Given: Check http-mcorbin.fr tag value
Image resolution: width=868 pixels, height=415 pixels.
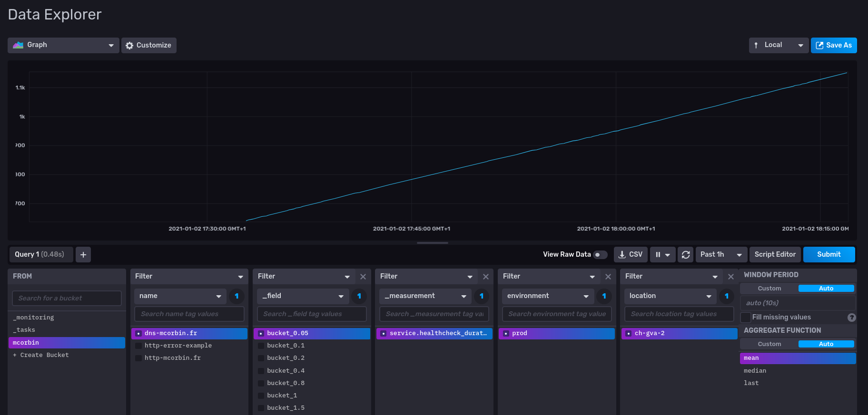Looking at the screenshot, I should point(189,358).
